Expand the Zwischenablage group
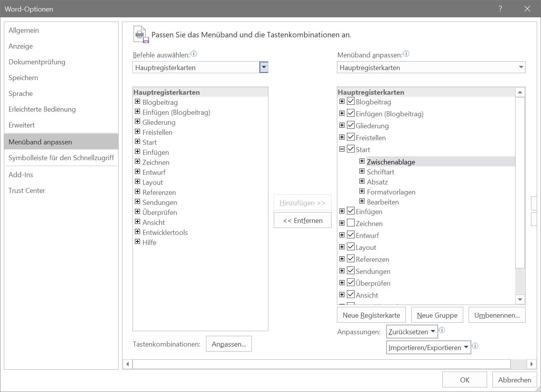This screenshot has height=392, width=541. [x=362, y=161]
